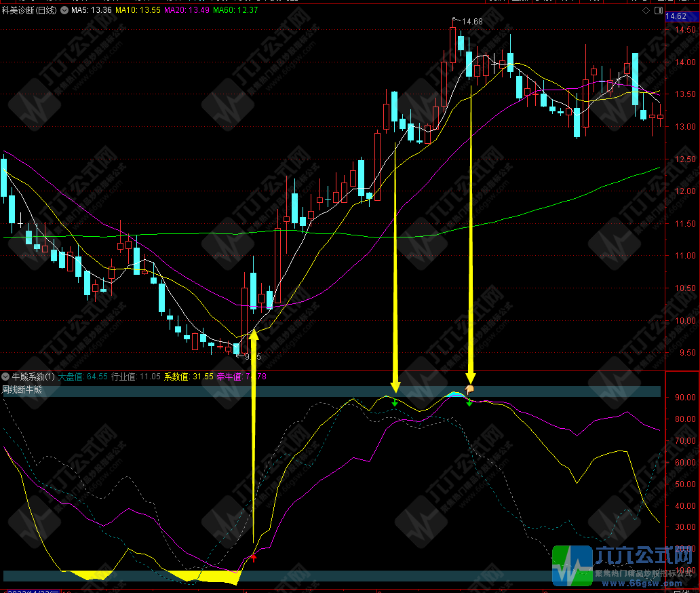
Task: Select the MA60: 12.37 label
Action: (x=235, y=10)
